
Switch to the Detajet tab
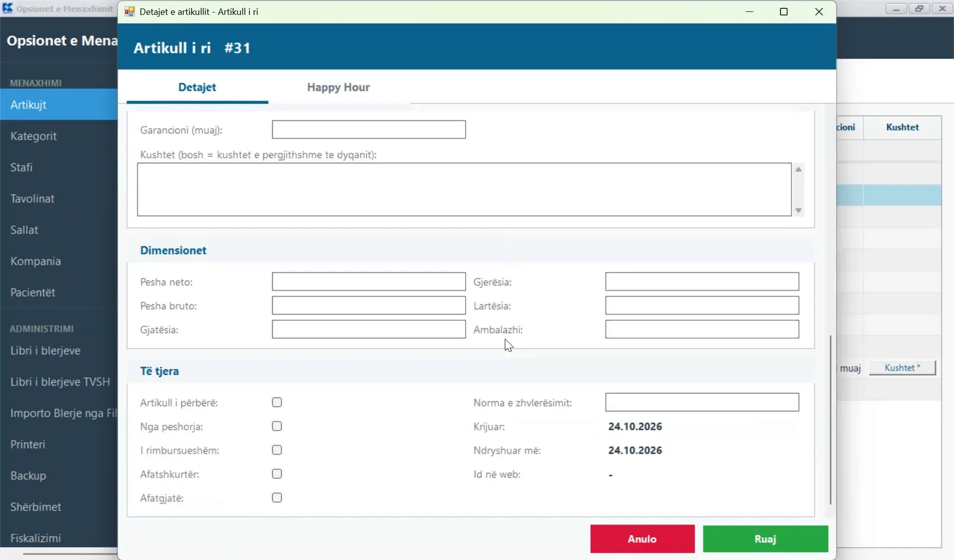coord(197,87)
